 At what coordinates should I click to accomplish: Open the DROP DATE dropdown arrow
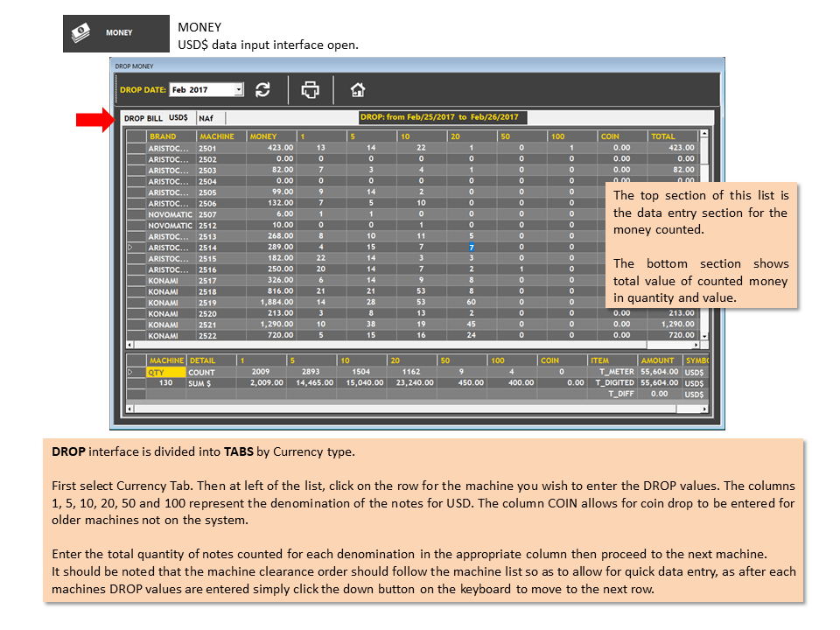click(x=239, y=89)
